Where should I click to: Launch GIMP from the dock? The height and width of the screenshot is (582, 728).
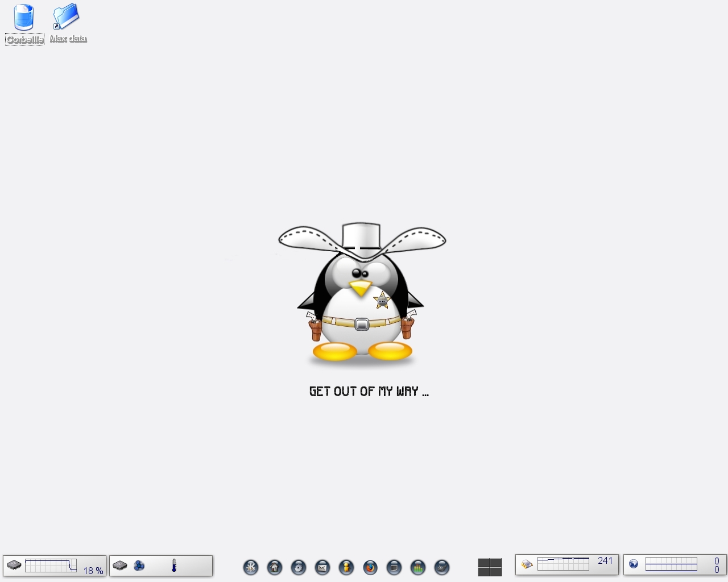pyautogui.click(x=442, y=567)
